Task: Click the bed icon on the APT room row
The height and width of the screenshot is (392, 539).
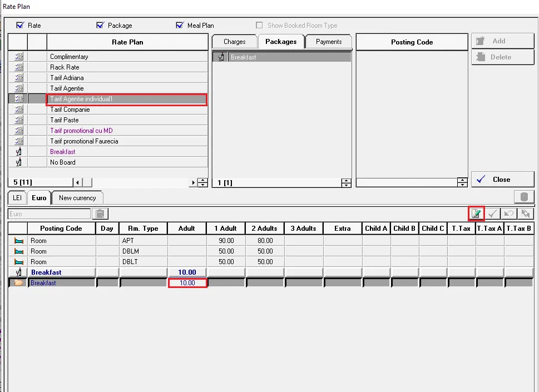Action: click(x=18, y=241)
